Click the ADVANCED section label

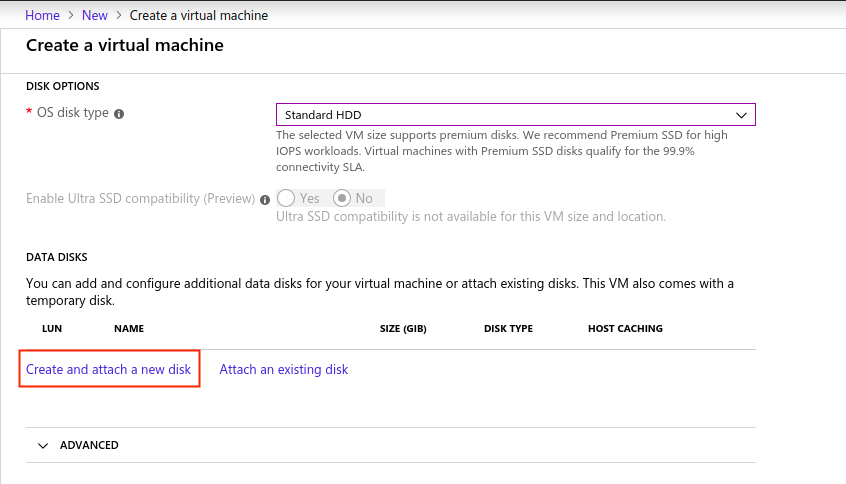(89, 445)
